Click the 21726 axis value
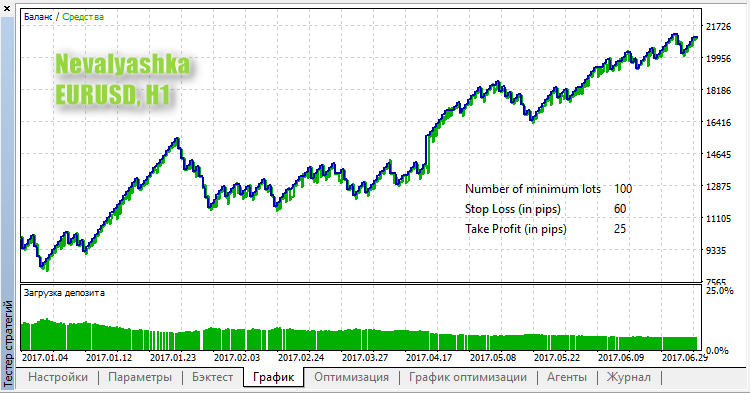Screen dimensions: 750x394 pos(718,27)
